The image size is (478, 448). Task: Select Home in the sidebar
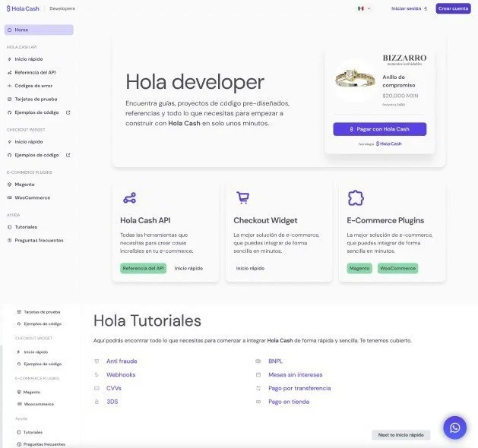coord(39,30)
